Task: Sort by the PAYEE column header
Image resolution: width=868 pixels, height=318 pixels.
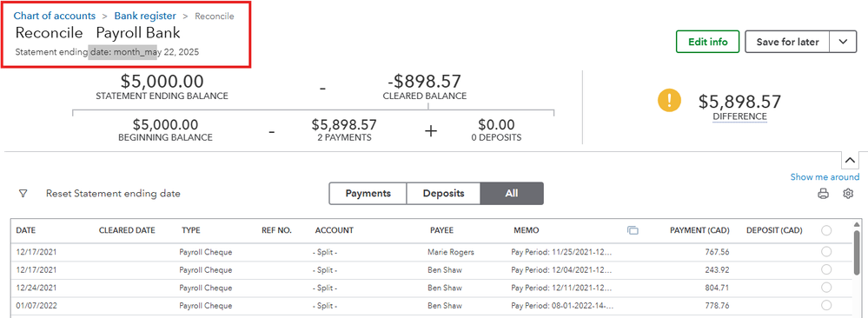Action: (441, 230)
